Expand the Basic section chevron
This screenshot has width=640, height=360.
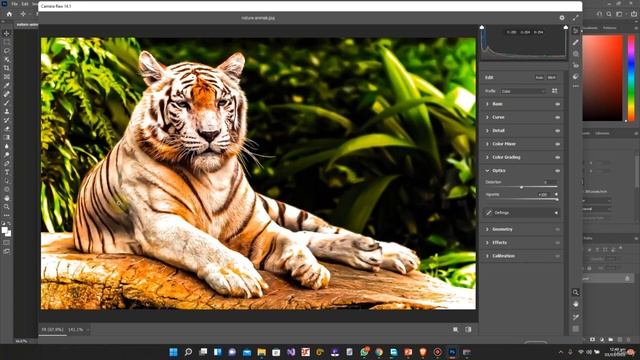(487, 104)
